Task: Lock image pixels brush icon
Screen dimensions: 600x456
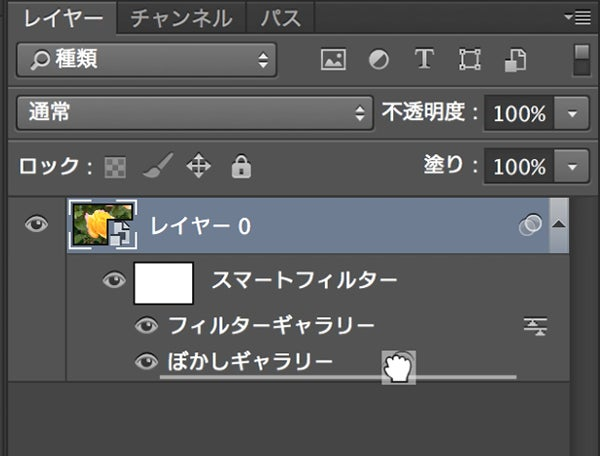Action: click(x=158, y=166)
